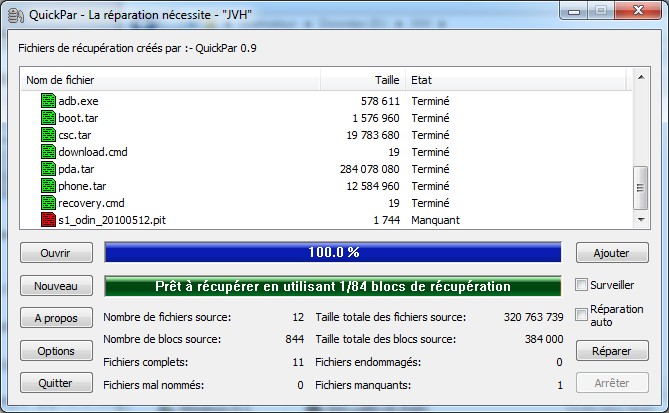Click the Nombre de fichiers source label
This screenshot has width=669, height=413.
167,317
